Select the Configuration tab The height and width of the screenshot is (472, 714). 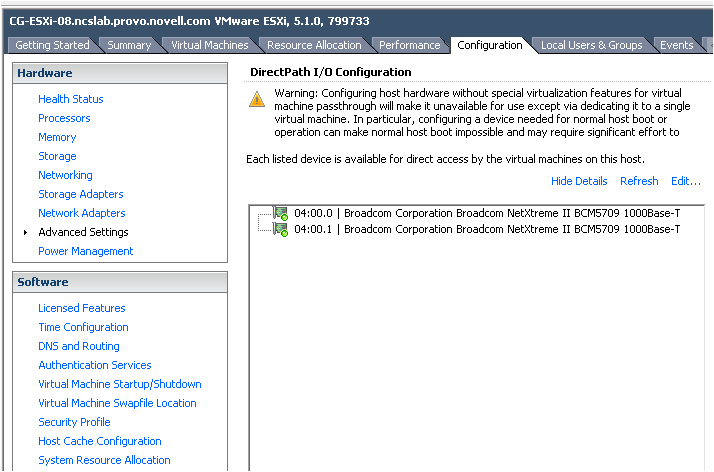click(x=490, y=45)
